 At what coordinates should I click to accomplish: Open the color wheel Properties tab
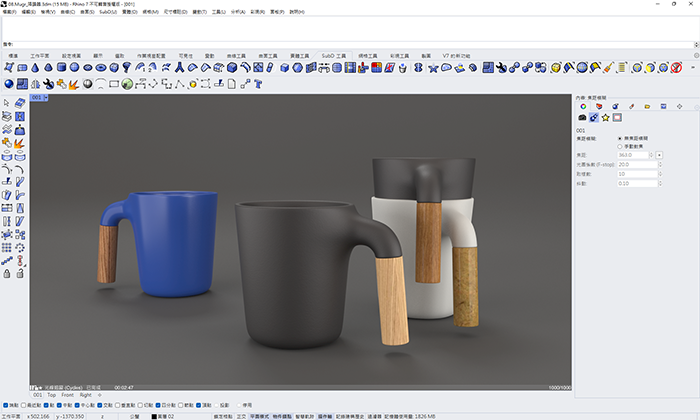pos(582,105)
